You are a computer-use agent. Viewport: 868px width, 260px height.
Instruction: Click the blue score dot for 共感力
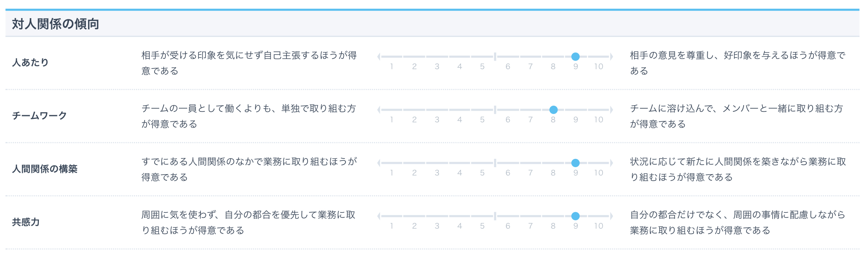pos(575,216)
